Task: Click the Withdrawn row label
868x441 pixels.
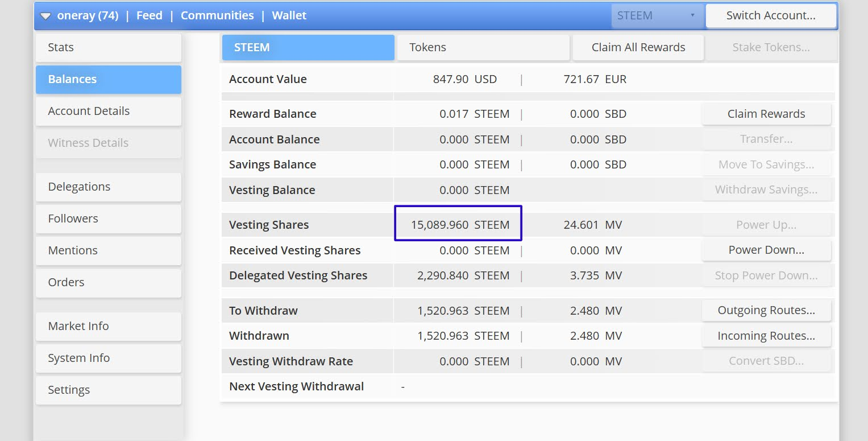Action: point(259,336)
